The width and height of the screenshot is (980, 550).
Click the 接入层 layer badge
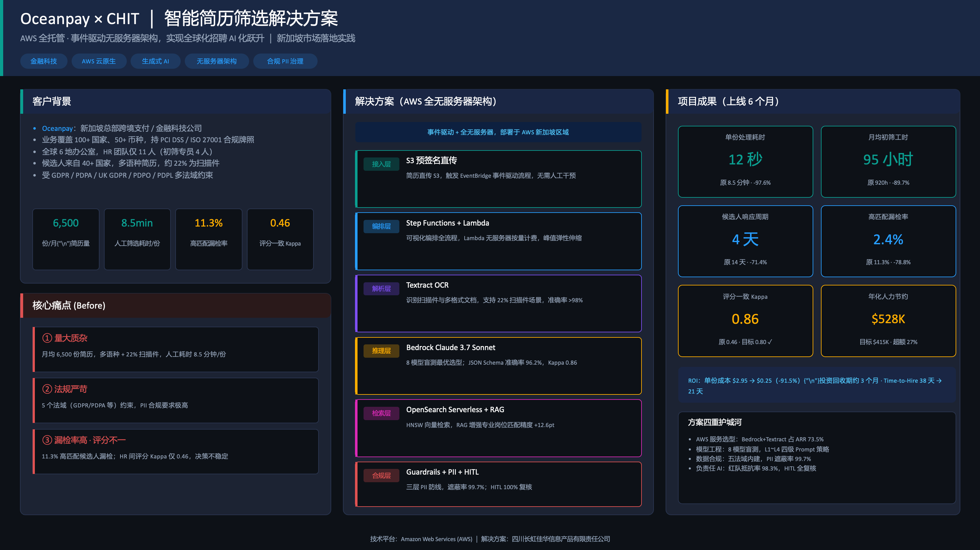pos(381,164)
